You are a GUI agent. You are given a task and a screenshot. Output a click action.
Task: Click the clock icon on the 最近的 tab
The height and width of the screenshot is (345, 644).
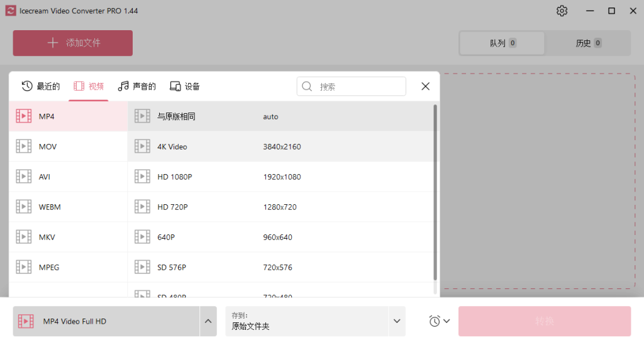point(27,86)
